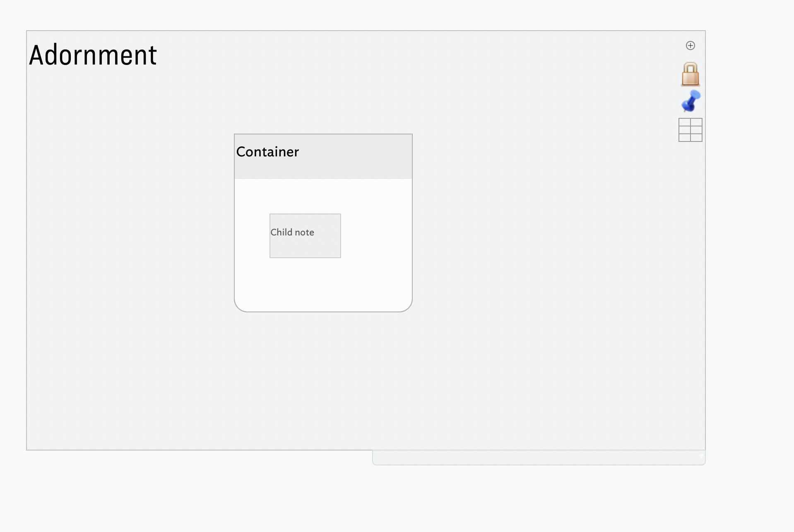This screenshot has height=532, width=794.
Task: Toggle the padlock lock icon
Action: tap(690, 74)
